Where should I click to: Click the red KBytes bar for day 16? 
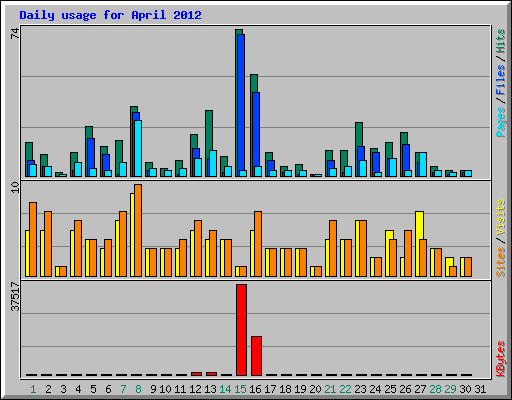coord(256,356)
